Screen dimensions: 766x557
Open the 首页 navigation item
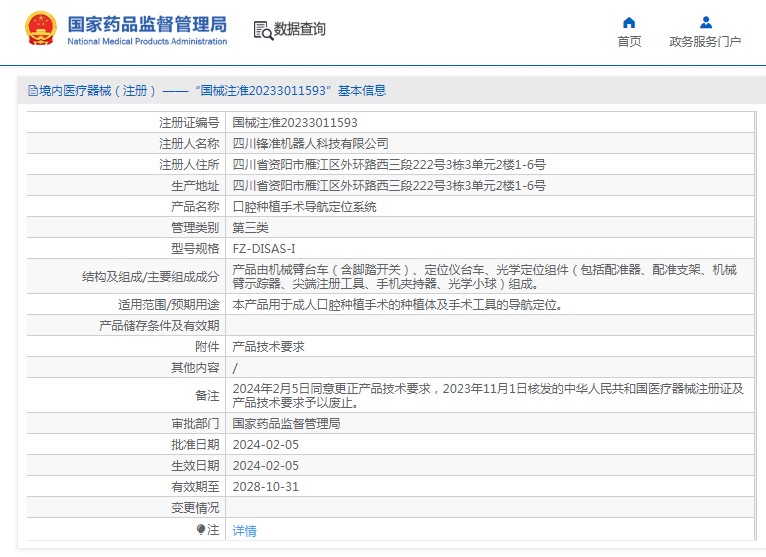click(629, 42)
